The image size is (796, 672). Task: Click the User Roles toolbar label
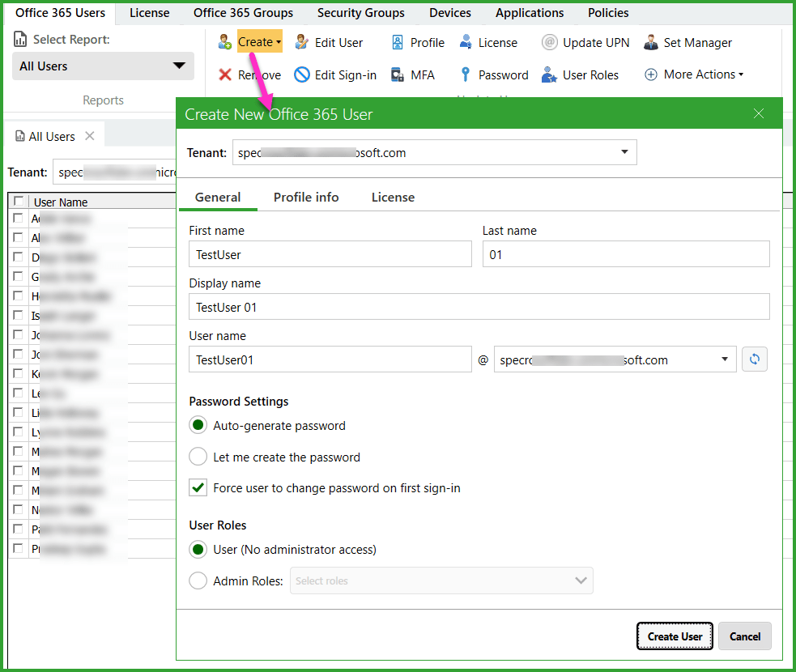pyautogui.click(x=590, y=75)
